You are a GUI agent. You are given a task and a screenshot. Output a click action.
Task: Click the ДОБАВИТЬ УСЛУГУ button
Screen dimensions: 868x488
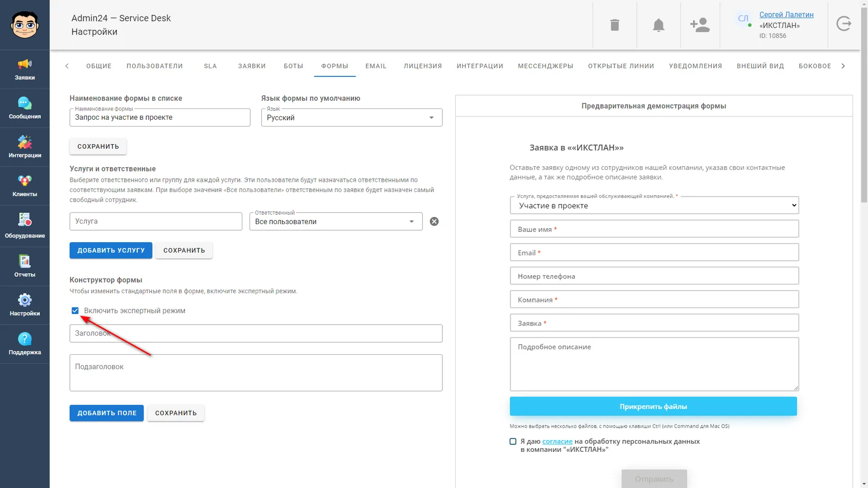111,250
